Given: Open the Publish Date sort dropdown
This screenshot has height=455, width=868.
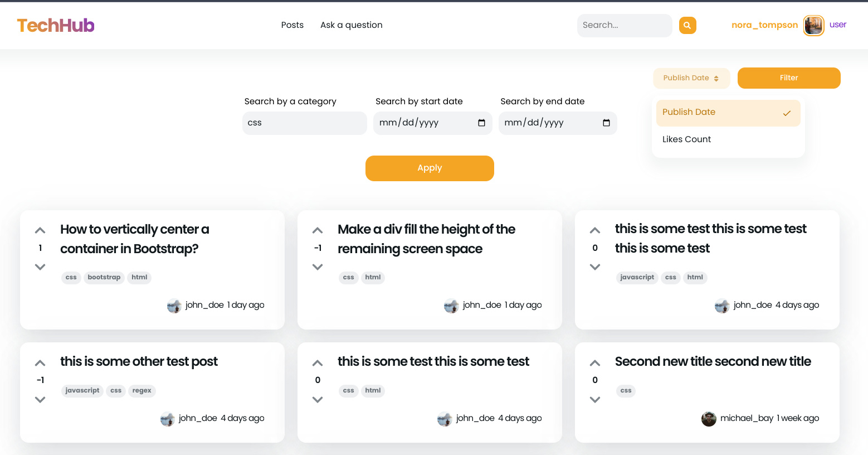Looking at the screenshot, I should [x=691, y=78].
